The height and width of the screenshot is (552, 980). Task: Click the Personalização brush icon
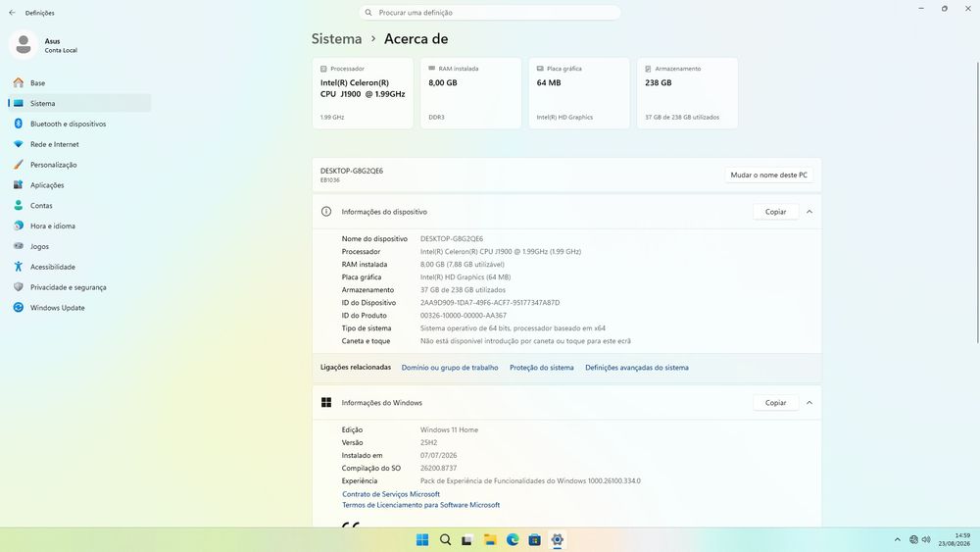pos(18,165)
